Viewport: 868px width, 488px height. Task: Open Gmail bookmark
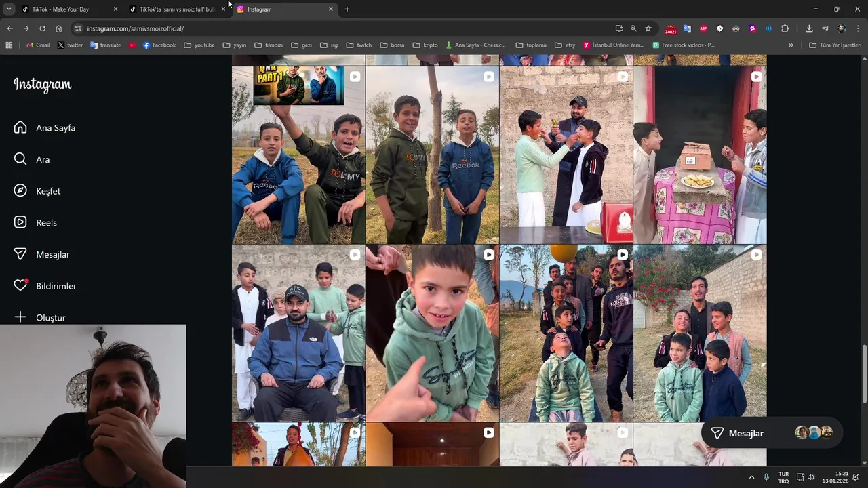38,45
